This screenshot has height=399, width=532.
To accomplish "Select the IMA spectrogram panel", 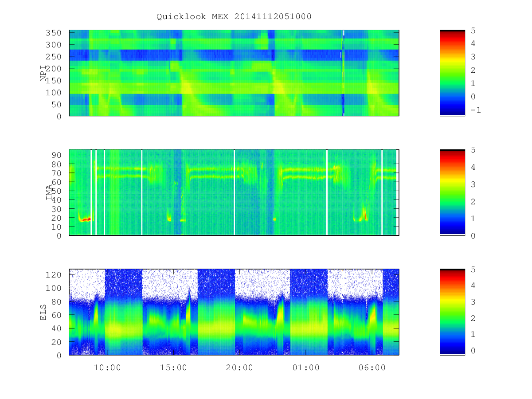I will tap(234, 192).
